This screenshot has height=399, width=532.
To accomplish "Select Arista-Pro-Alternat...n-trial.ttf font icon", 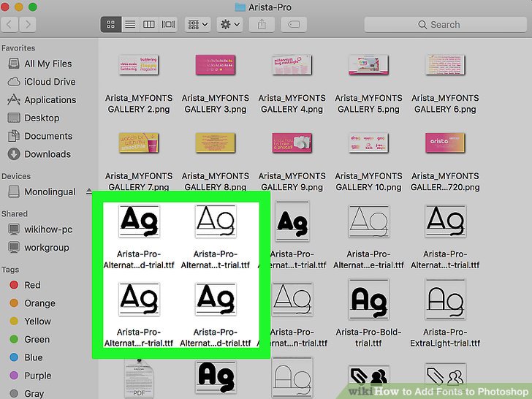I will click(292, 300).
